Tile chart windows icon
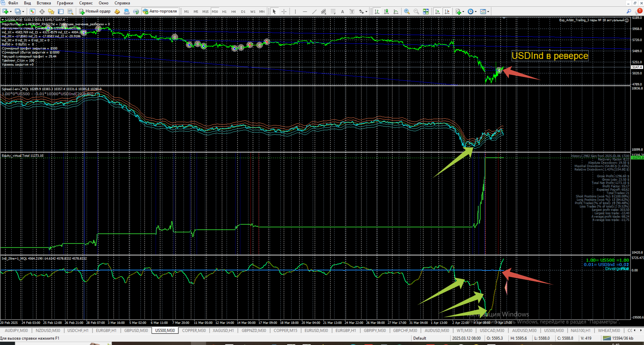 coord(426,11)
